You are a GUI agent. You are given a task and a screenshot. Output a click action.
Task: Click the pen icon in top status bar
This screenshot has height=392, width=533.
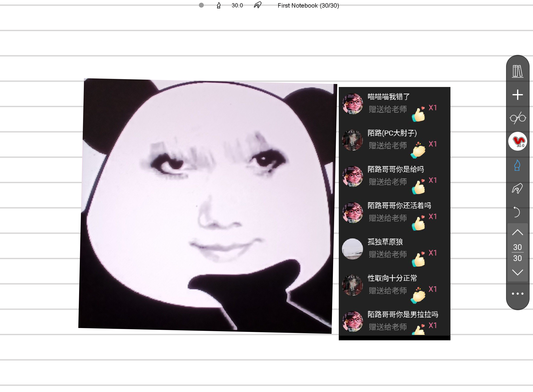click(x=219, y=5)
